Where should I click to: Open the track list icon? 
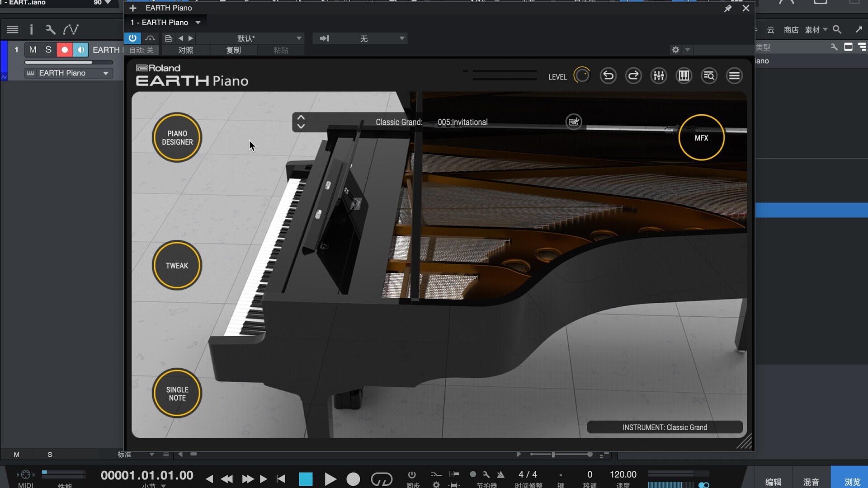[x=13, y=30]
